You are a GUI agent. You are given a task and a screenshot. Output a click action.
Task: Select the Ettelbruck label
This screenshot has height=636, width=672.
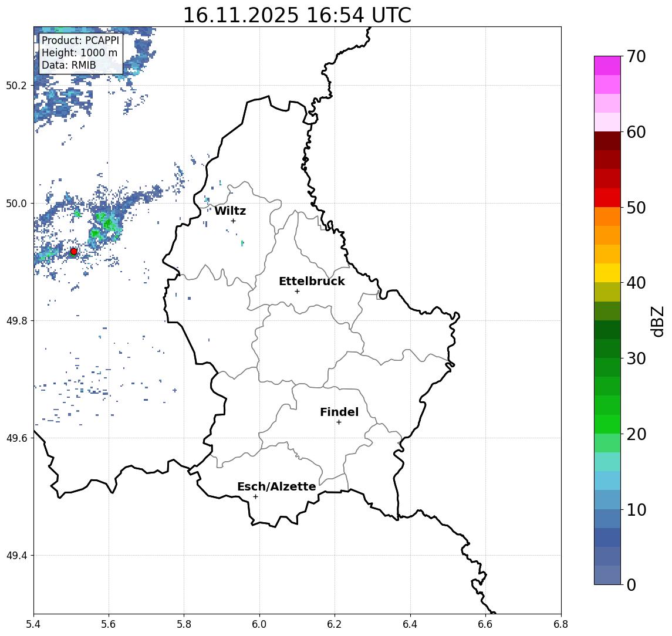pos(312,281)
